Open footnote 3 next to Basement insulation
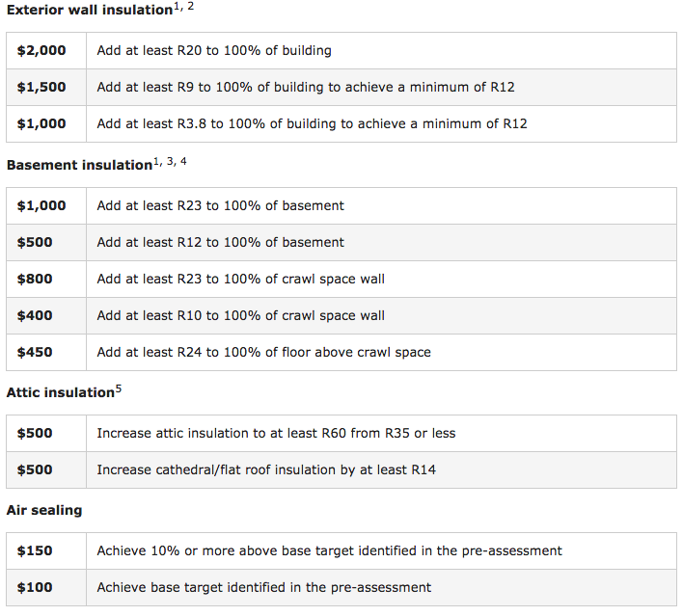The width and height of the screenshot is (683, 616). click(x=171, y=161)
